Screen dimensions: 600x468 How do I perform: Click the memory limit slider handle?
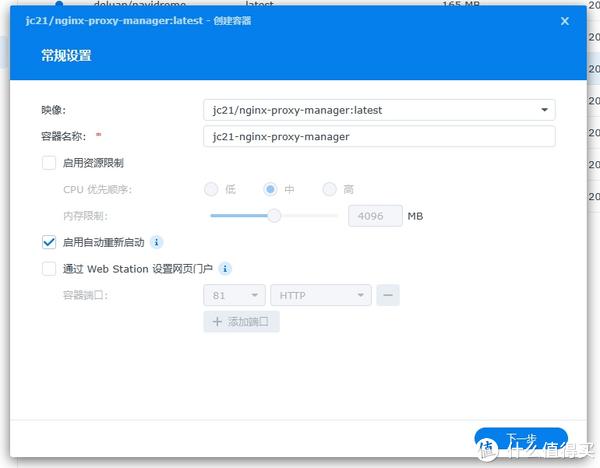274,216
